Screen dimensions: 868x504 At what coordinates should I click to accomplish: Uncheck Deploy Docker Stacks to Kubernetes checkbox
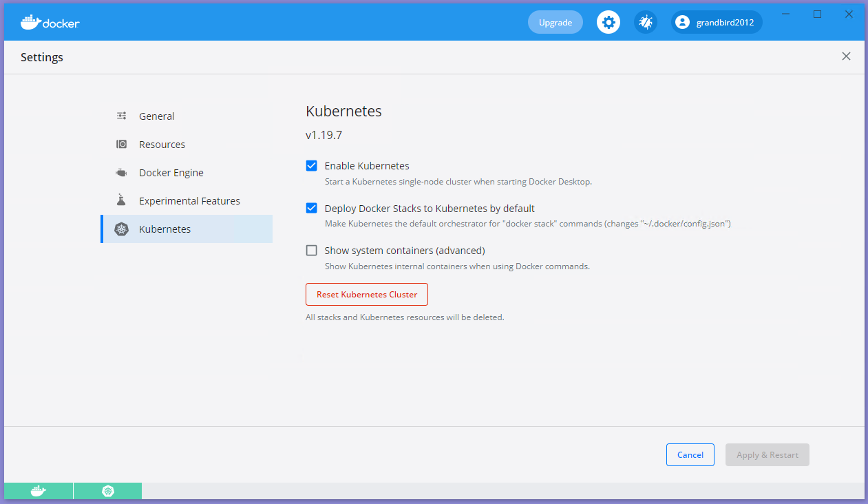tap(312, 208)
